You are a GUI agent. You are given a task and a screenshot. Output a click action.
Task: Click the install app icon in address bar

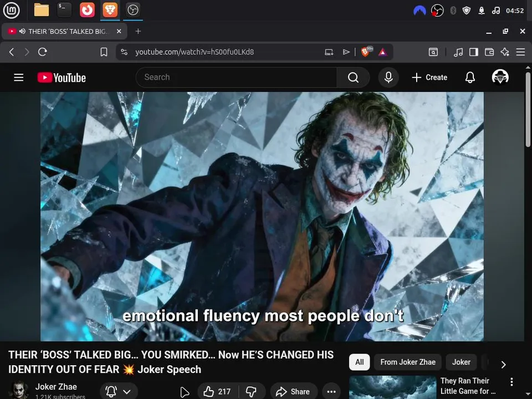click(x=329, y=52)
